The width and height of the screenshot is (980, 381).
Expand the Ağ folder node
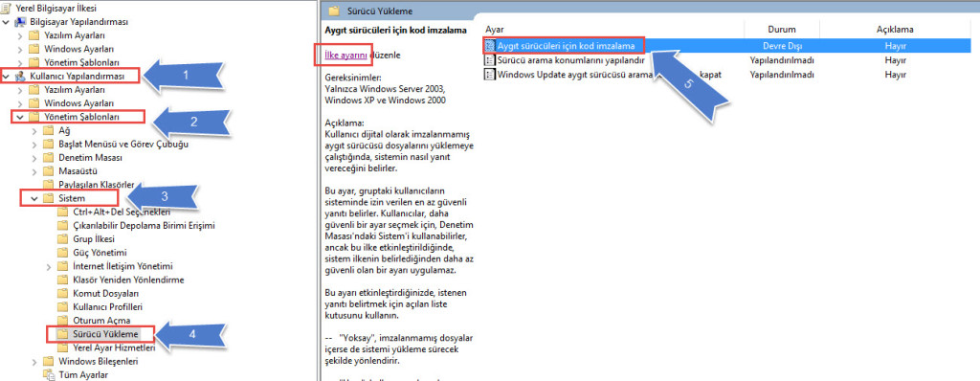(35, 130)
